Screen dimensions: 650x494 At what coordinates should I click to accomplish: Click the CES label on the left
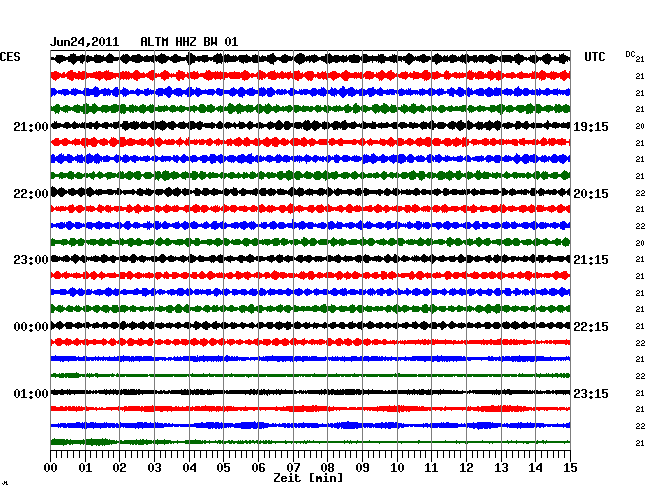point(10,57)
